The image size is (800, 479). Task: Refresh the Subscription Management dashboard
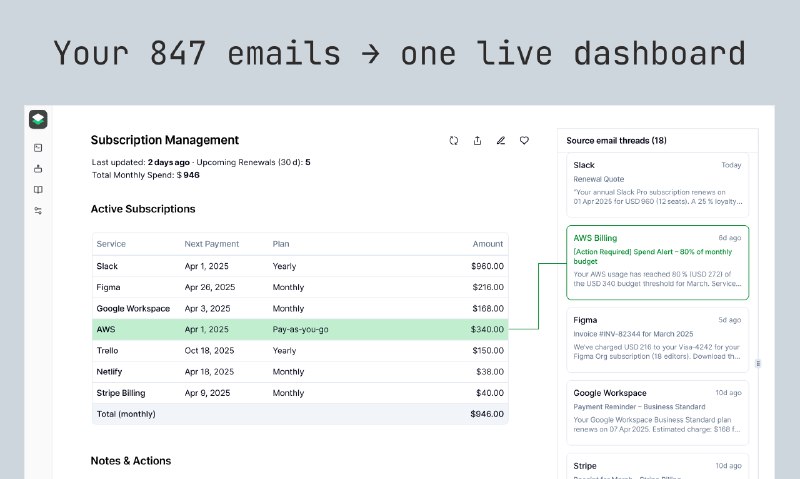453,141
